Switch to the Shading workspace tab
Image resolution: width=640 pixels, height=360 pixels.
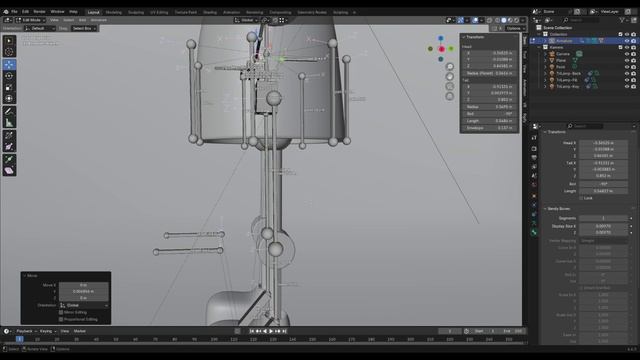pyautogui.click(x=210, y=13)
